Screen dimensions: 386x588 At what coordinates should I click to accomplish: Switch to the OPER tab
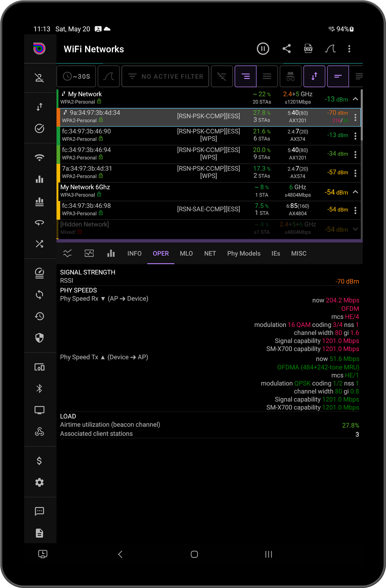click(x=161, y=254)
